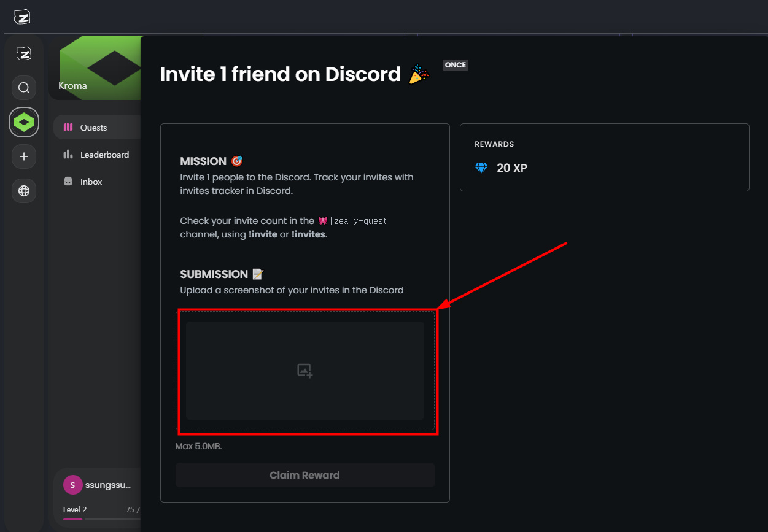Click the Kroma community banner
Image resolution: width=768 pixels, height=532 pixels.
click(x=95, y=68)
